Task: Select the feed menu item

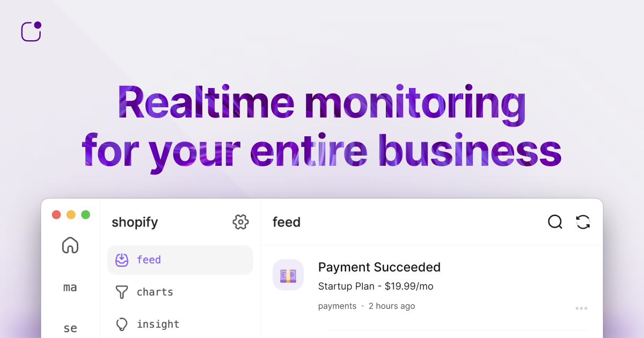Action: (149, 260)
